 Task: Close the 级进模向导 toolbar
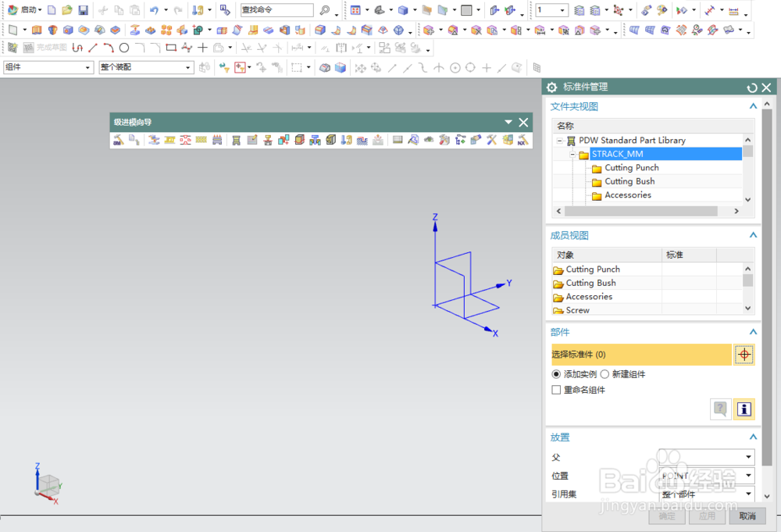[x=523, y=122]
